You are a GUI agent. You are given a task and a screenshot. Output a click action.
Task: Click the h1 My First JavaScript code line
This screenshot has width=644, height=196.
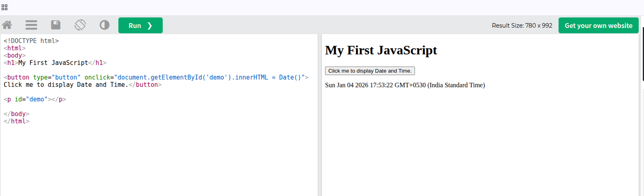55,63
